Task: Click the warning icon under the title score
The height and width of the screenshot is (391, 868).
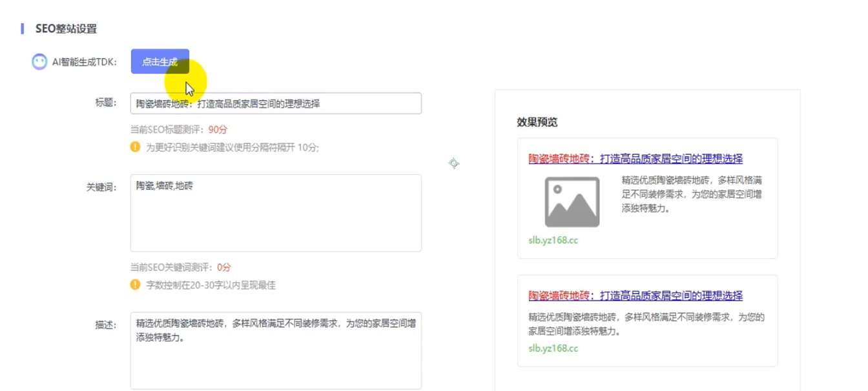Action: point(135,147)
